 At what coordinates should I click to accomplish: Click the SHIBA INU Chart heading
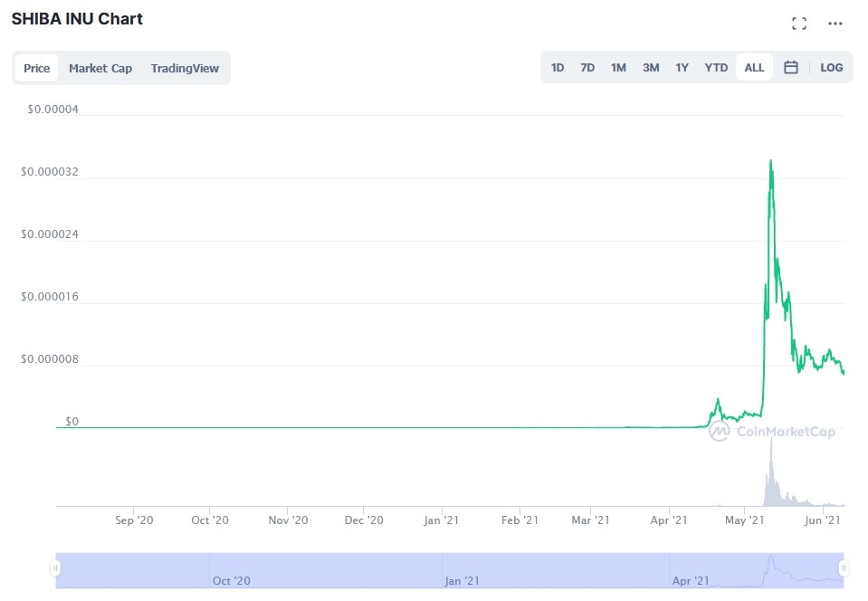click(x=77, y=19)
